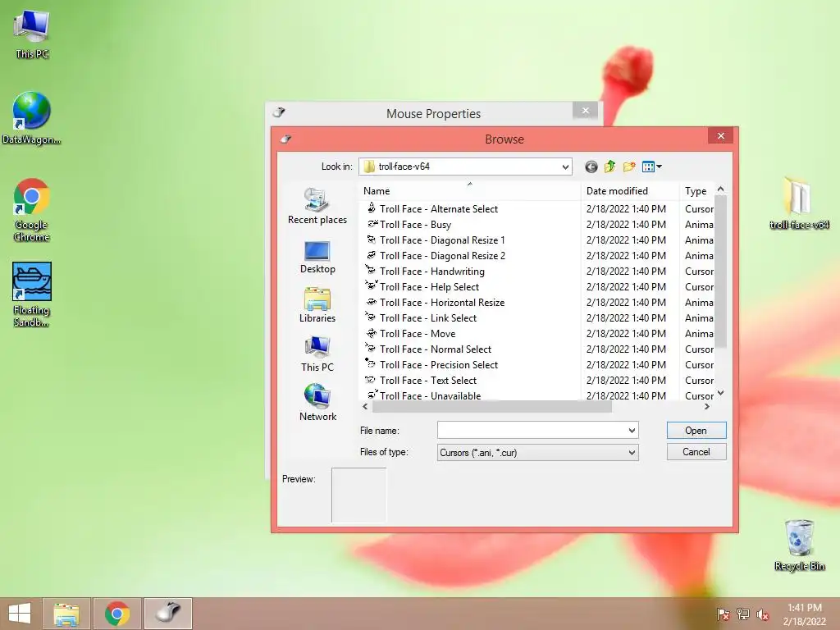Viewport: 840px width, 630px height.
Task: Go up one folder level icon
Action: click(x=609, y=167)
